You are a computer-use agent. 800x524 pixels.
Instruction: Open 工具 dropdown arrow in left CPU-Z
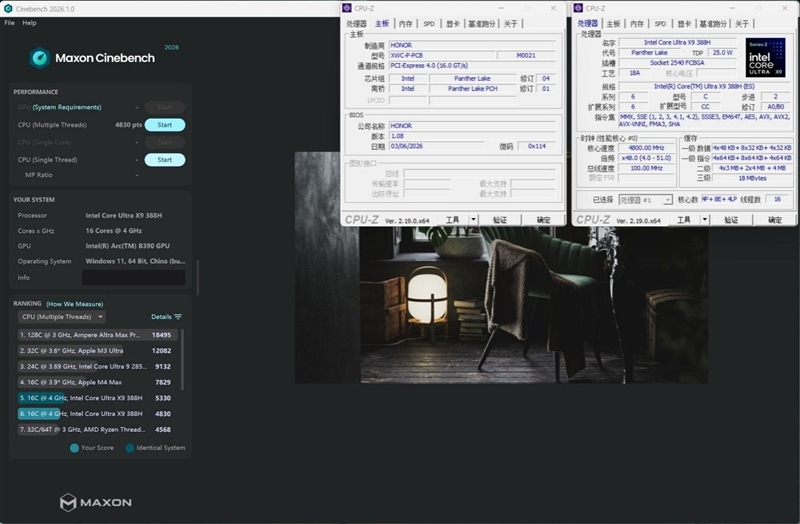(473, 220)
